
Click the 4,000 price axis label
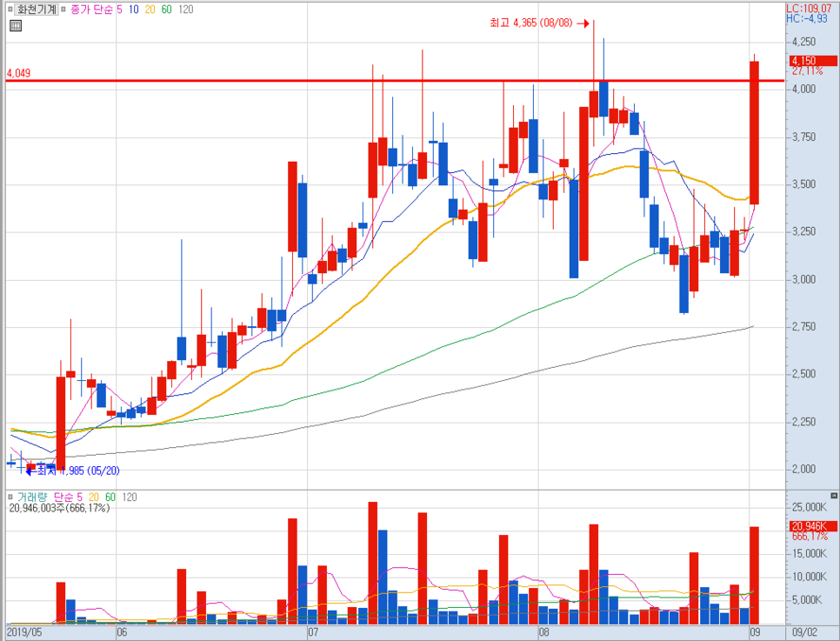(803, 89)
